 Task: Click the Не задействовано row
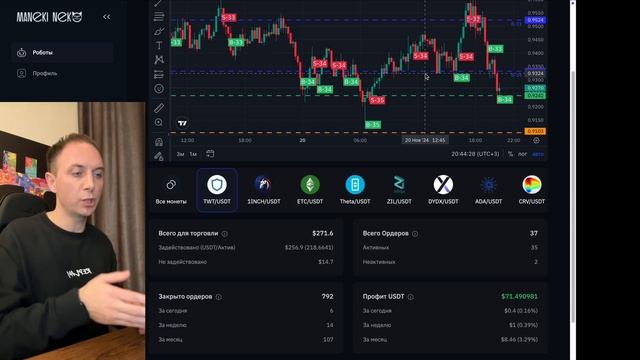tap(246, 262)
